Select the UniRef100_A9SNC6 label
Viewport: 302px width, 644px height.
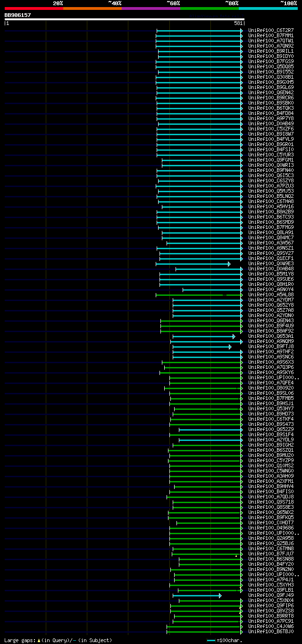point(271,357)
